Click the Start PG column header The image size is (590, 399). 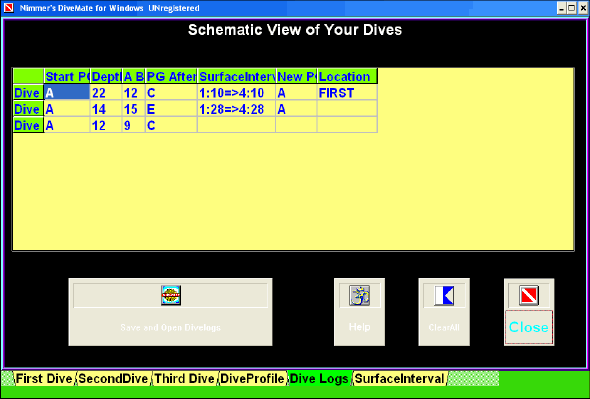tap(67, 76)
